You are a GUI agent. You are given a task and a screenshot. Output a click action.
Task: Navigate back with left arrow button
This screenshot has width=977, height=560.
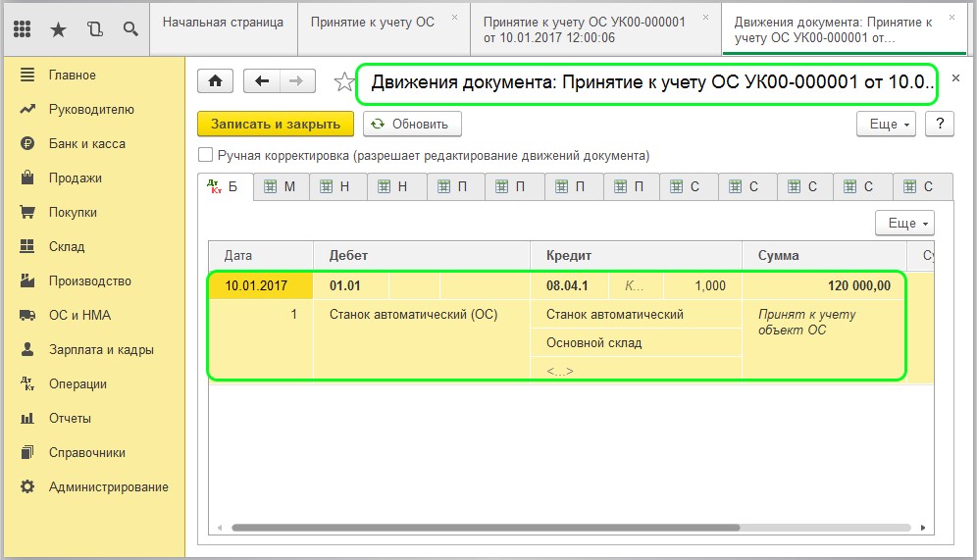click(262, 81)
